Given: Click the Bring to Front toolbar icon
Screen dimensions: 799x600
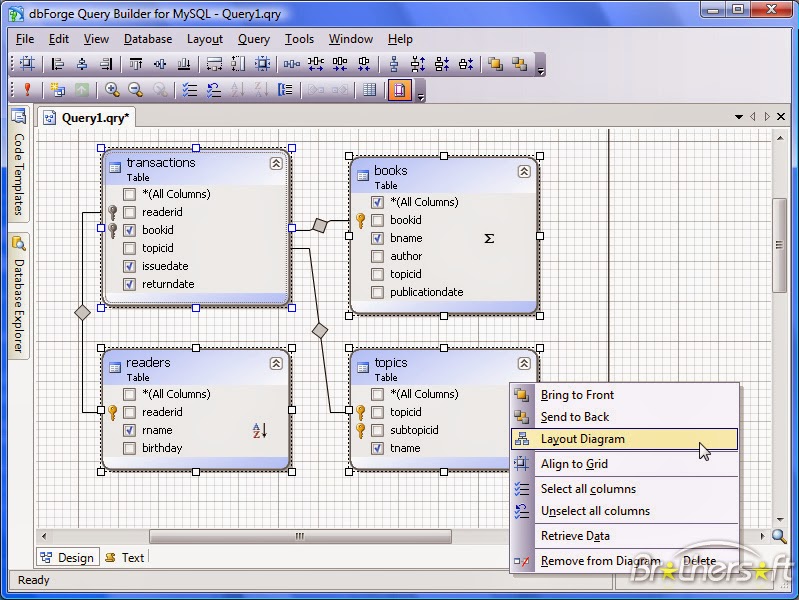Looking at the screenshot, I should coord(495,64).
